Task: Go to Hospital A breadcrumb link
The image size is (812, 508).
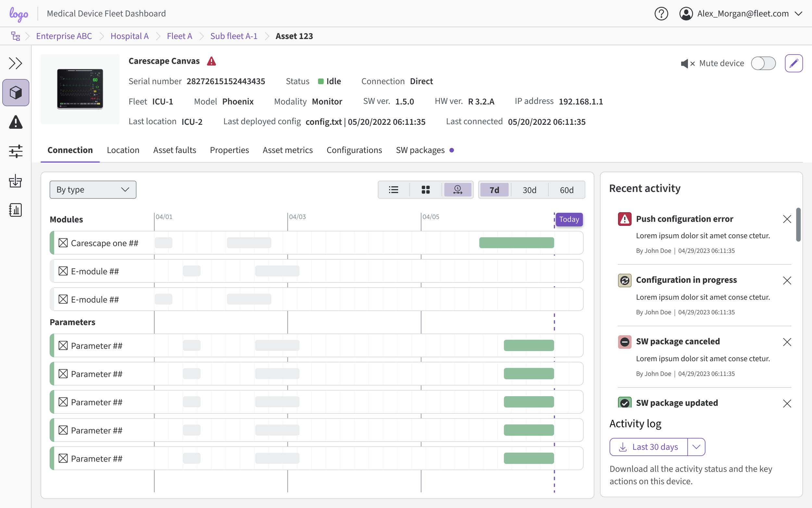Action: coord(129,36)
